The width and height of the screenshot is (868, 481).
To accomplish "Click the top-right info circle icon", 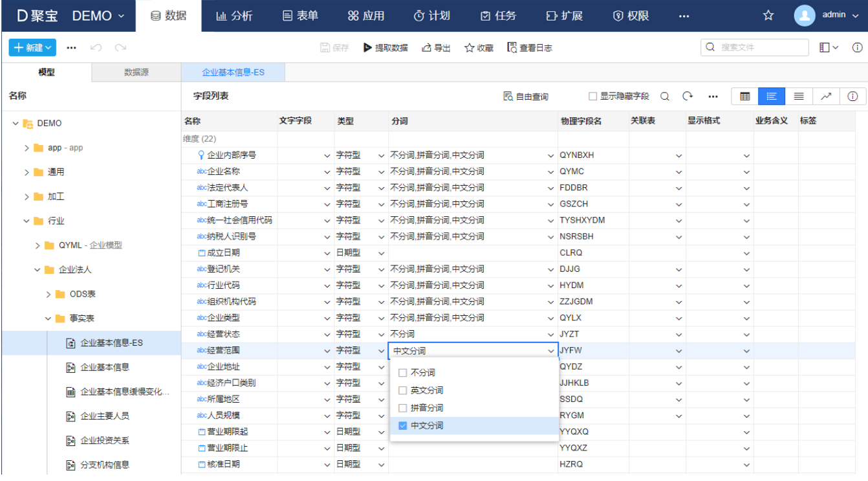I will click(x=858, y=47).
